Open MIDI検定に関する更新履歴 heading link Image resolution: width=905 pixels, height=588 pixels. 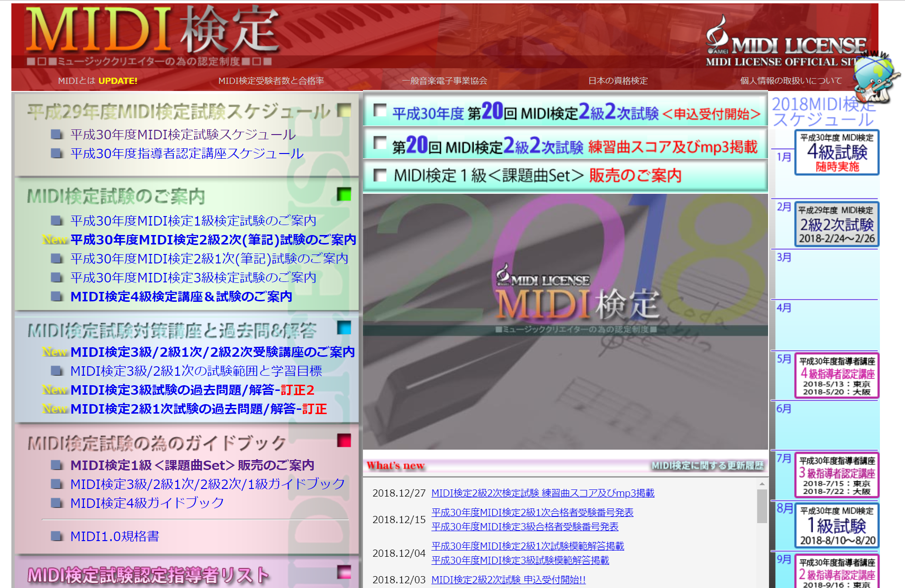point(707,466)
